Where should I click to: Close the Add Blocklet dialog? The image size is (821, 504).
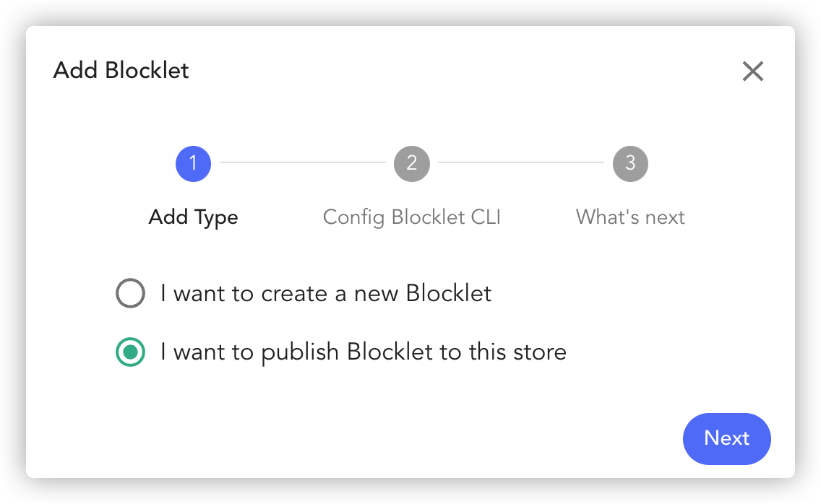[x=753, y=71]
